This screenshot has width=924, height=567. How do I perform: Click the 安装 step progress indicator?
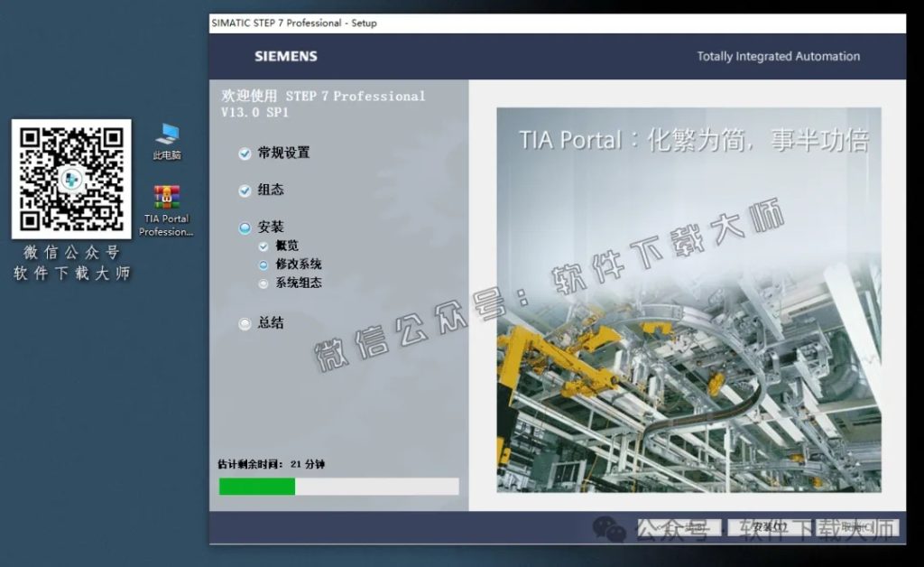point(245,227)
